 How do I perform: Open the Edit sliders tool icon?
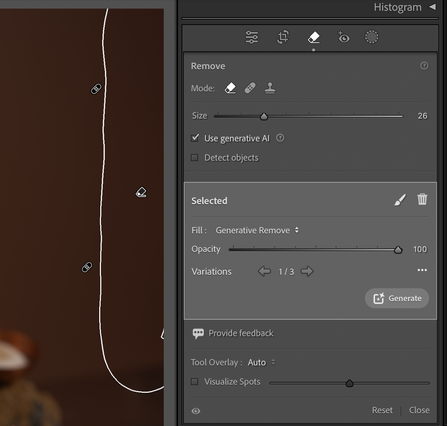[252, 37]
